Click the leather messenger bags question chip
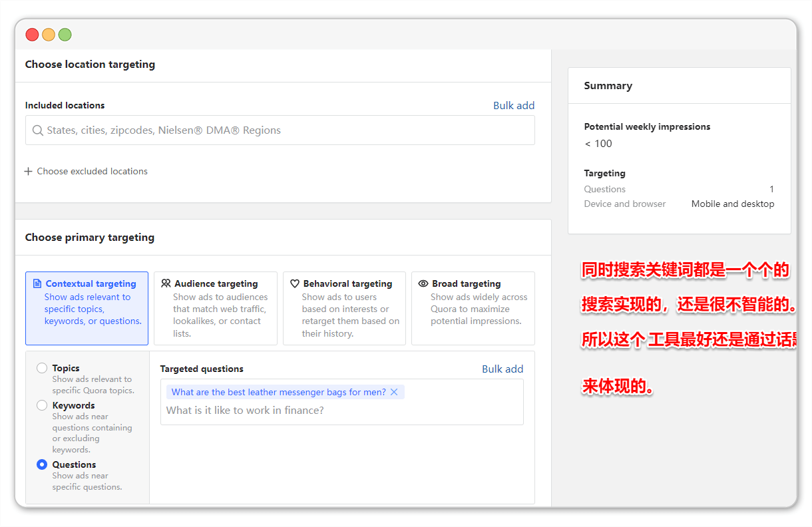The height and width of the screenshot is (527, 812). [x=278, y=392]
